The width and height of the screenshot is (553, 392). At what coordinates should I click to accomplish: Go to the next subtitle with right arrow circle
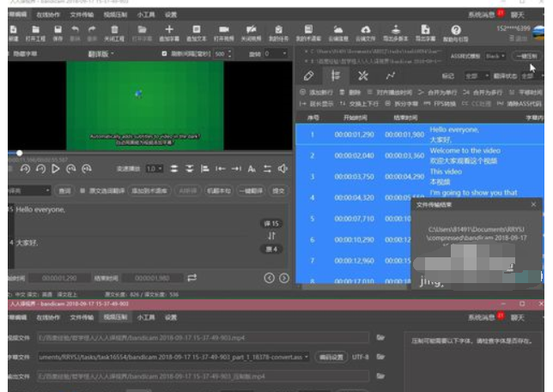[283, 277]
